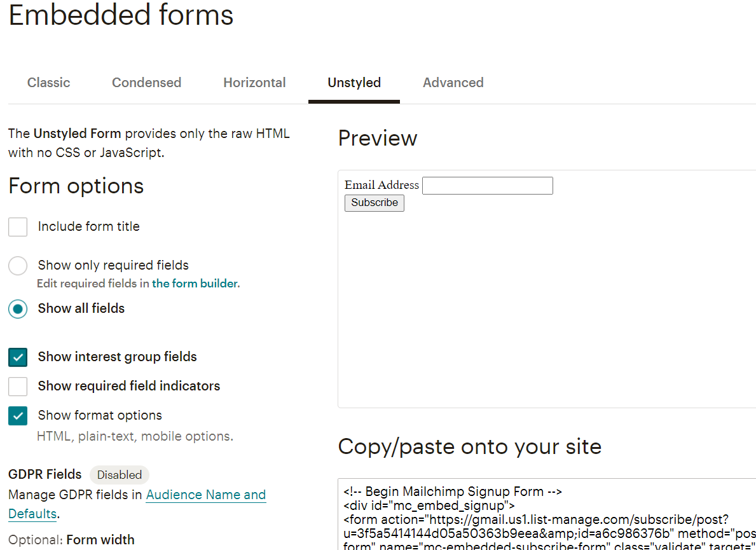The width and height of the screenshot is (756, 550).
Task: Uncheck Show format options checkbox
Action: click(x=18, y=415)
